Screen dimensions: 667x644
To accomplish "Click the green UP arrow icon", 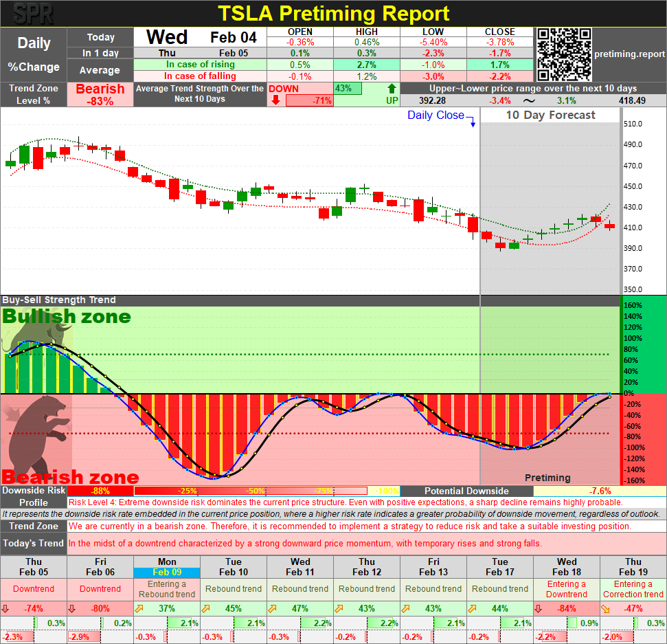I will (392, 89).
